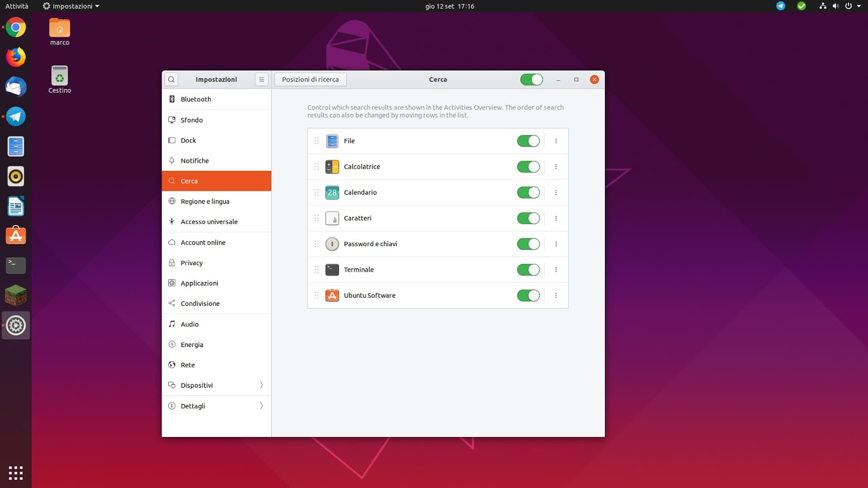Open Terminal from the dock
This screenshot has width=868, height=488.
pos(16,266)
